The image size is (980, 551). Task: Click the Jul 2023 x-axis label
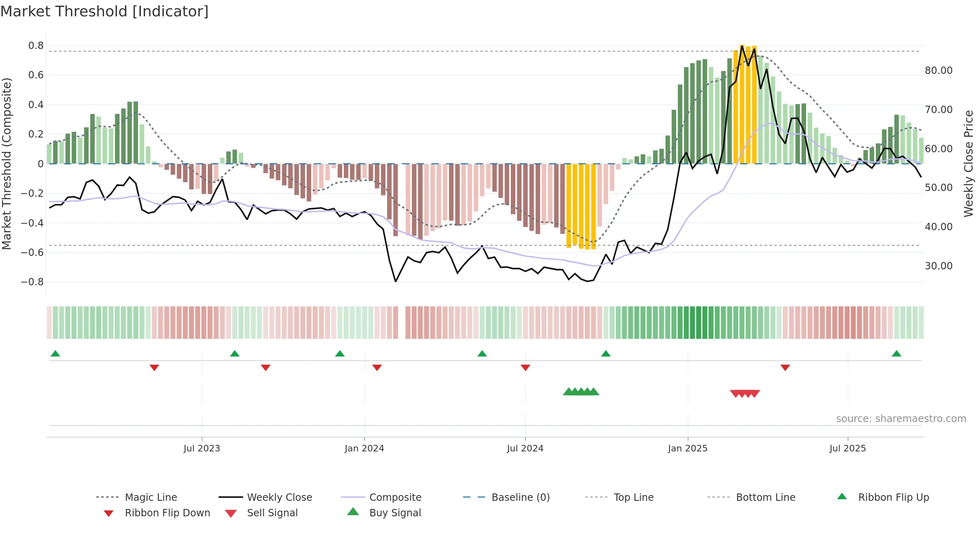(x=202, y=449)
